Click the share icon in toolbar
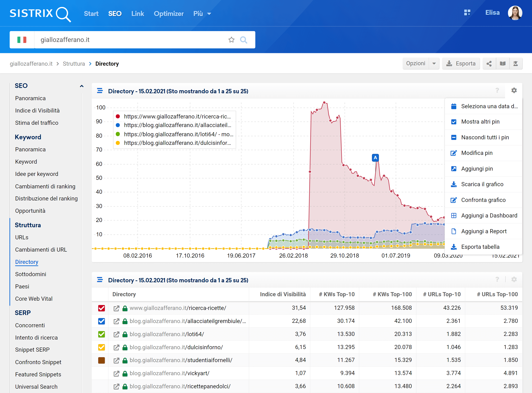The width and height of the screenshot is (532, 393). point(489,63)
